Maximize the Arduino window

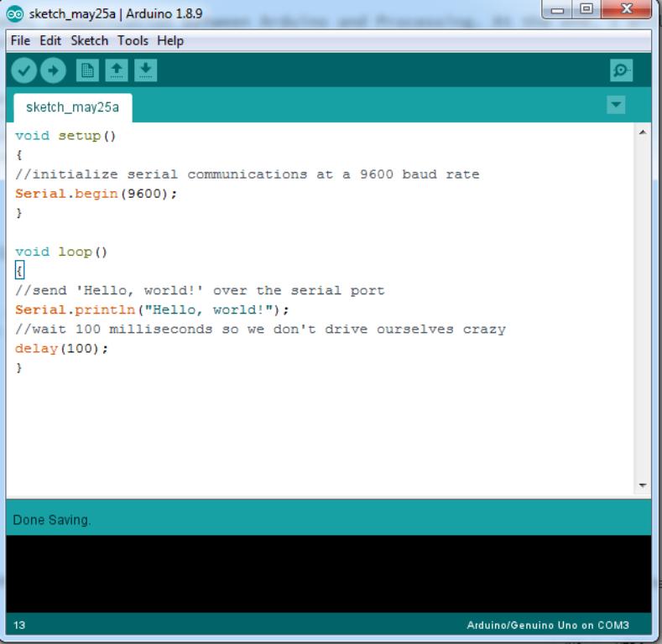(586, 9)
